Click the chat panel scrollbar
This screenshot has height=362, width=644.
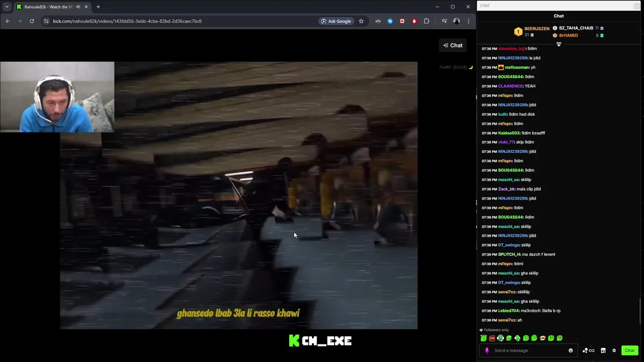(640, 312)
